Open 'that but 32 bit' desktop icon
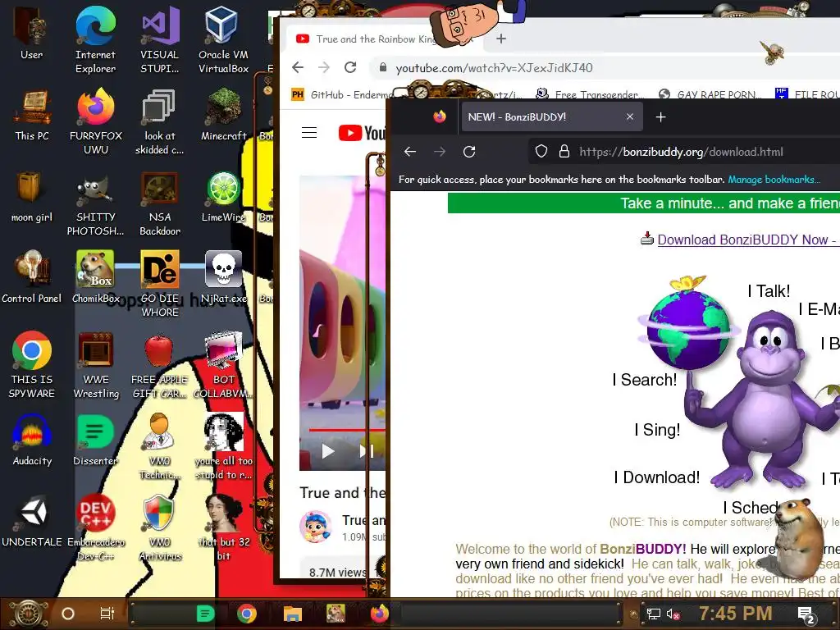 223,527
